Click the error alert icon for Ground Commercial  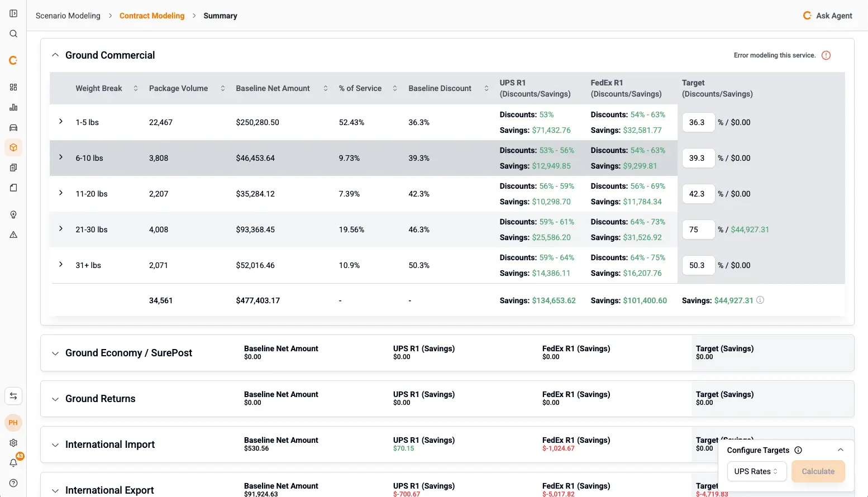(826, 55)
